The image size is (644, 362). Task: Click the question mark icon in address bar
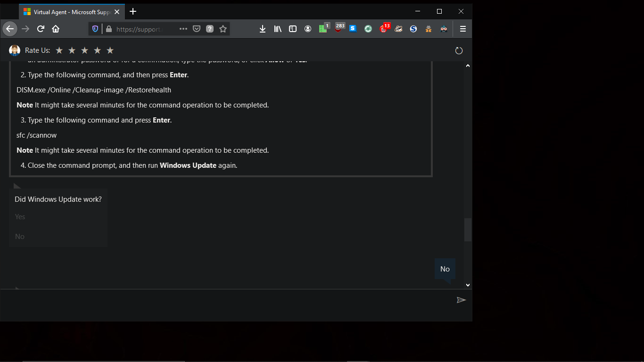pyautogui.click(x=210, y=29)
